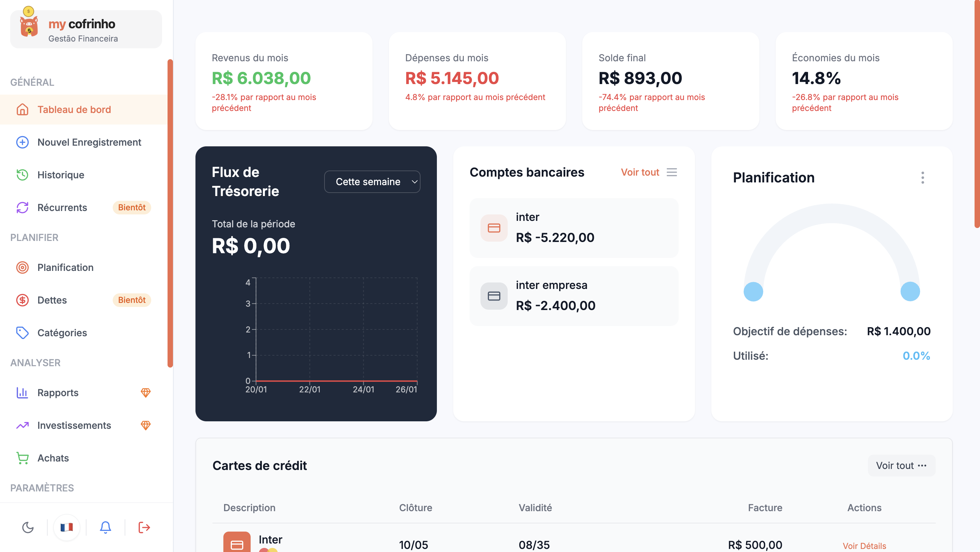Click Voir tout in Comptes bancaires

[639, 172]
